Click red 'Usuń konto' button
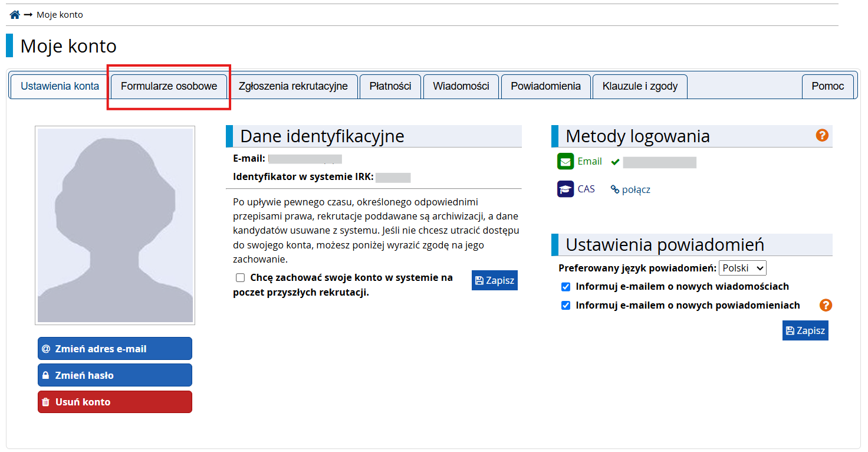Image resolution: width=868 pixels, height=452 pixels. [115, 402]
